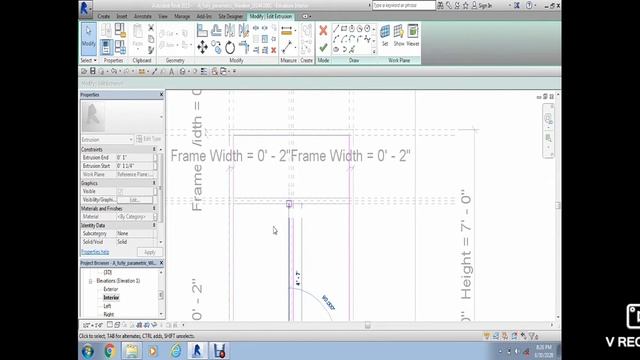Click the Copy tool in Modify panel
The width and height of the screenshot is (640, 360).
coord(216,48)
